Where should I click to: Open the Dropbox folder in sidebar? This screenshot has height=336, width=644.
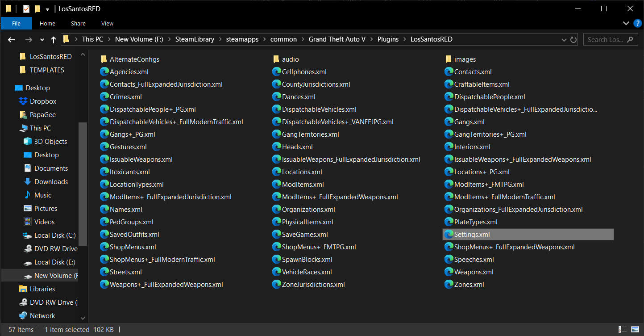point(43,101)
